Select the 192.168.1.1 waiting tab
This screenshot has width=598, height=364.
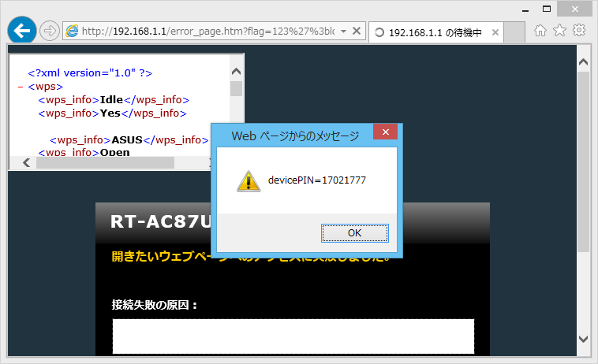coord(436,32)
